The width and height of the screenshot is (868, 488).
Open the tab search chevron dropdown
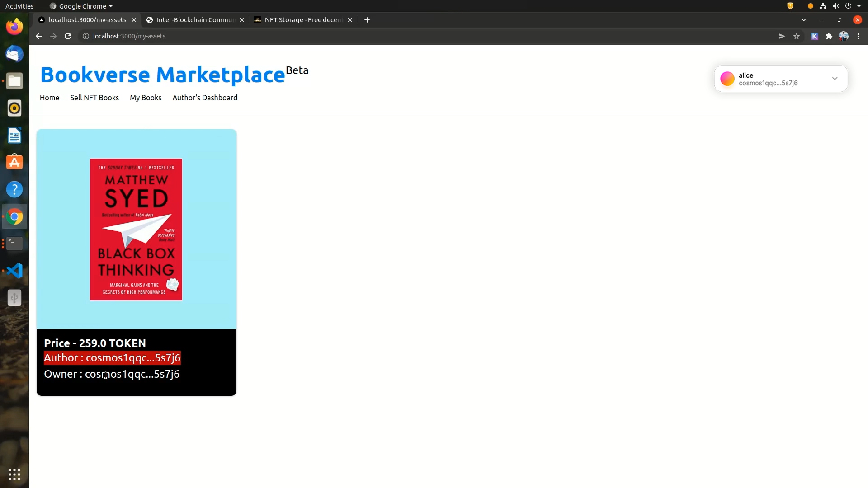click(804, 20)
